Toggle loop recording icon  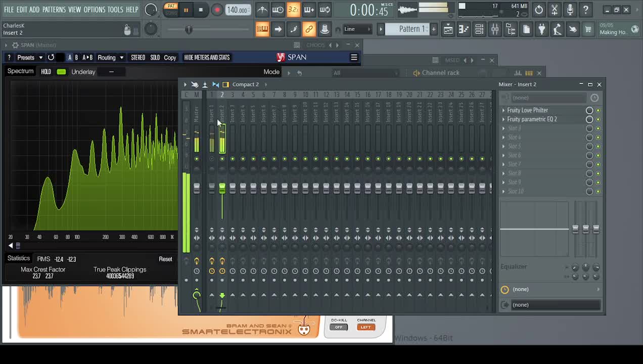point(325,10)
